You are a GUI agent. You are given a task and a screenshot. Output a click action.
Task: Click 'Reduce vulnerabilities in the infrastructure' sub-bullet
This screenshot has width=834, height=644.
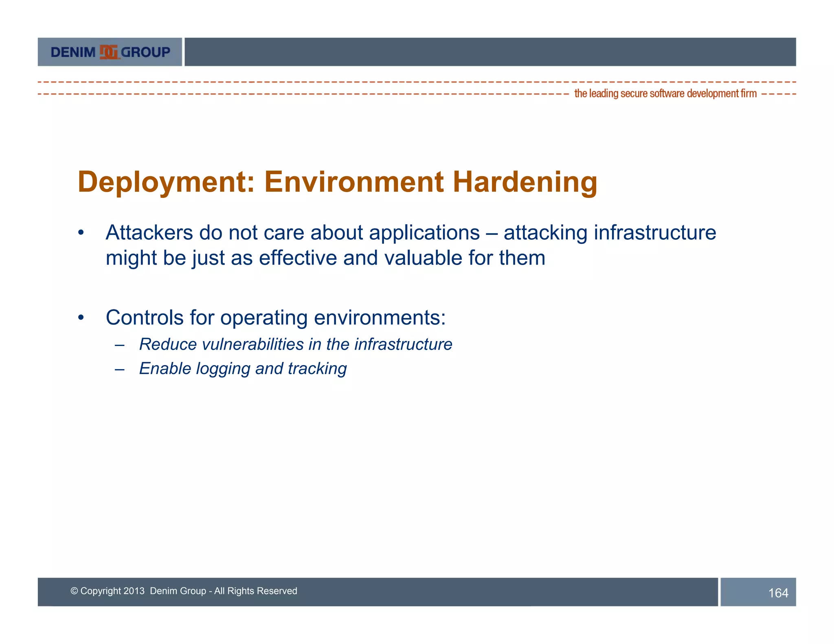pos(296,344)
